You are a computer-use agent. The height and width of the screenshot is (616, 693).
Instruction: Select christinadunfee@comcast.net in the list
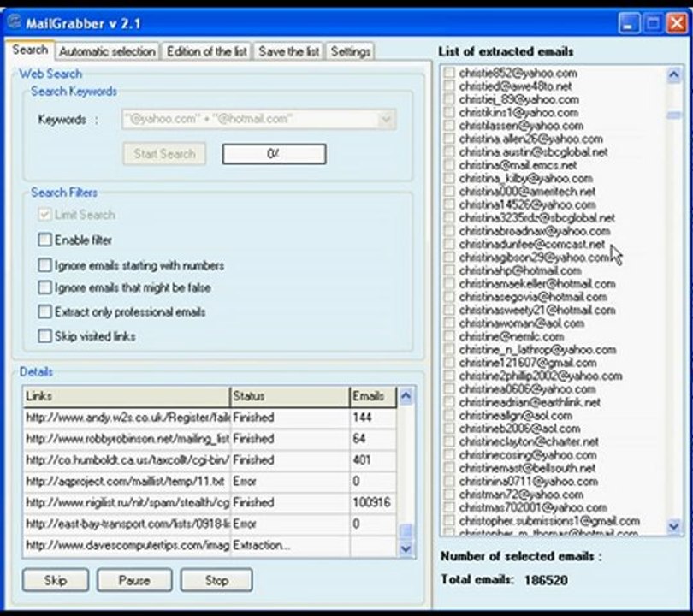(531, 244)
